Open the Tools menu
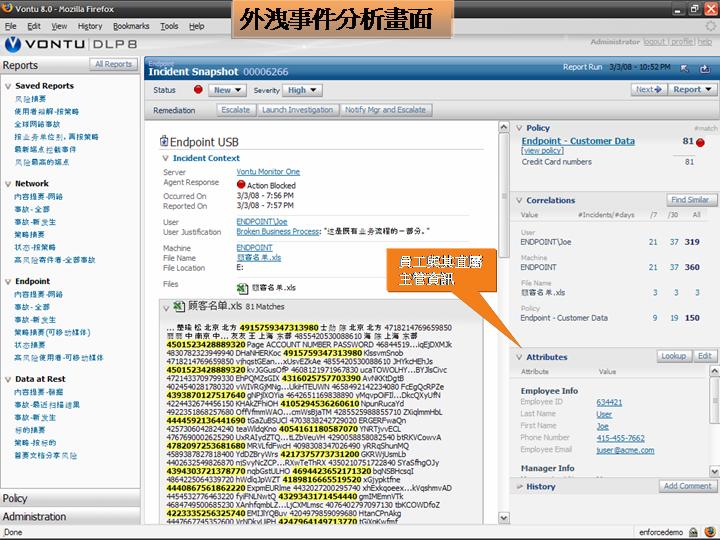The height and width of the screenshot is (540, 720). (169, 26)
